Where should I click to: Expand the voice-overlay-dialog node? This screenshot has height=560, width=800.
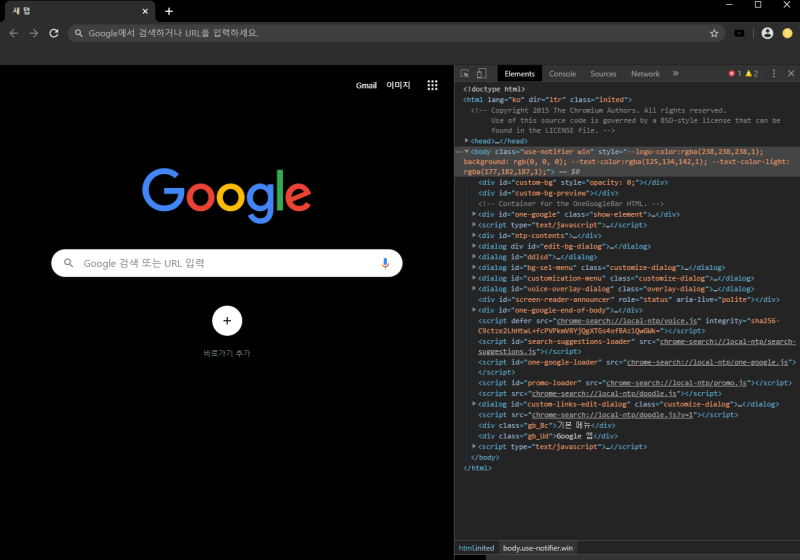[x=474, y=289]
